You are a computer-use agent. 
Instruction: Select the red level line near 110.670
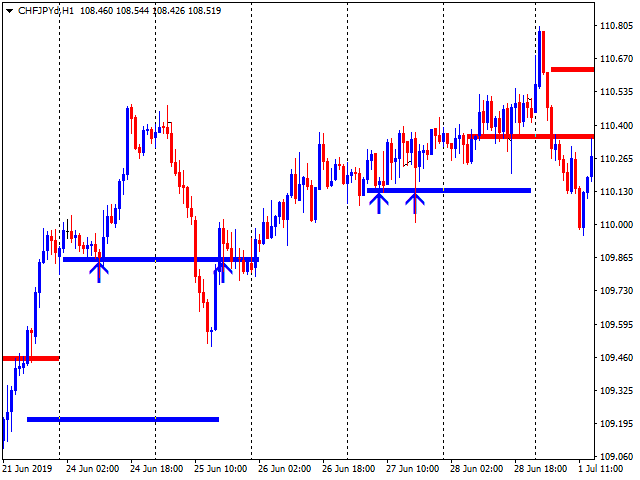tap(572, 70)
